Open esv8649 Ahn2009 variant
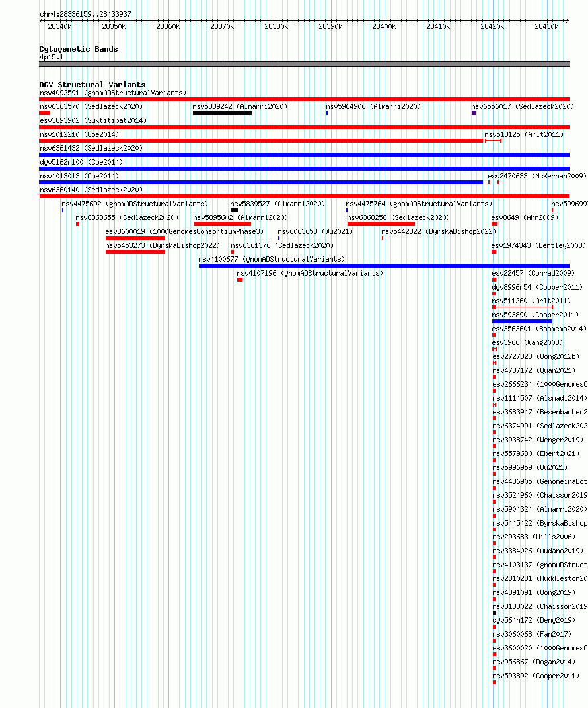Viewport: 588px width, 708px height. (525, 217)
